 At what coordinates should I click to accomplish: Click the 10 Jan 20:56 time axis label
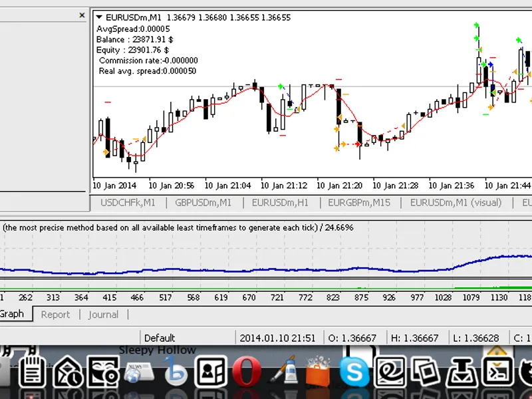(x=172, y=186)
